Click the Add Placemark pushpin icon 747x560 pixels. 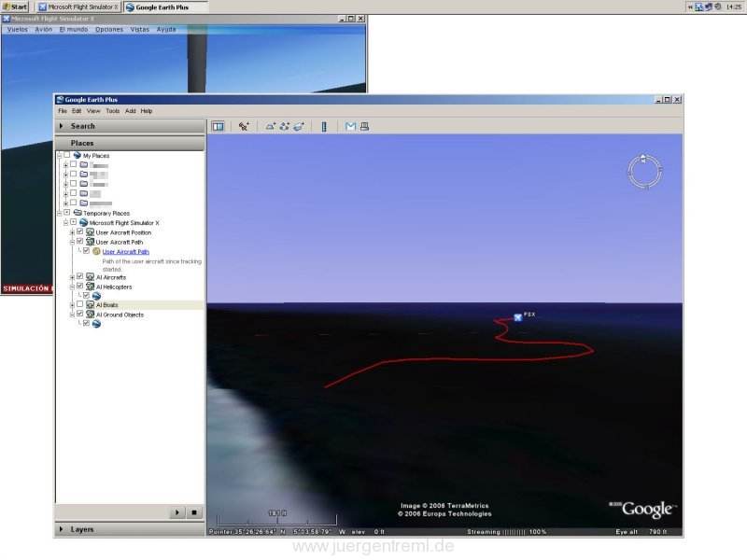coord(244,127)
